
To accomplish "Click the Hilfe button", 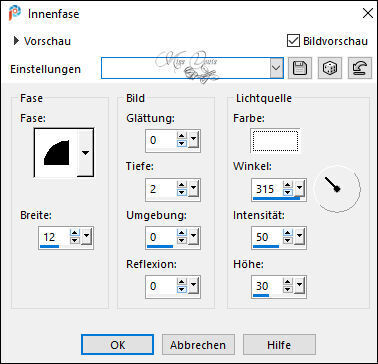I will [279, 345].
